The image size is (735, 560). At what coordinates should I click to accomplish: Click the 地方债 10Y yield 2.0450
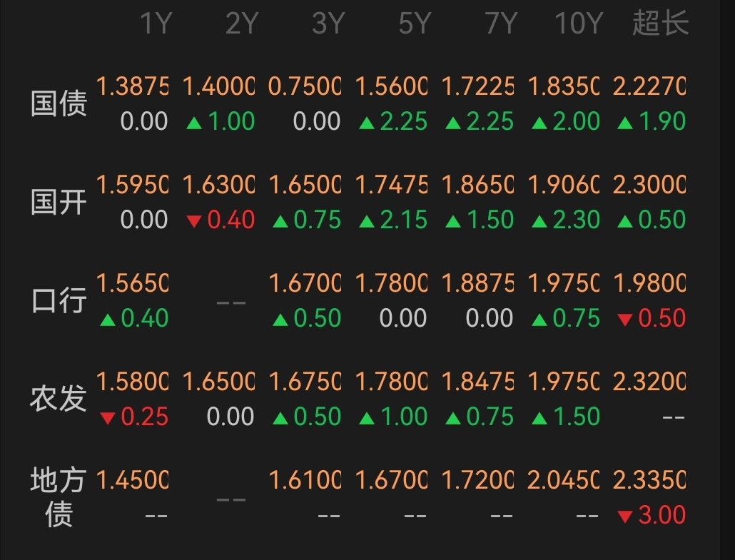pos(563,480)
